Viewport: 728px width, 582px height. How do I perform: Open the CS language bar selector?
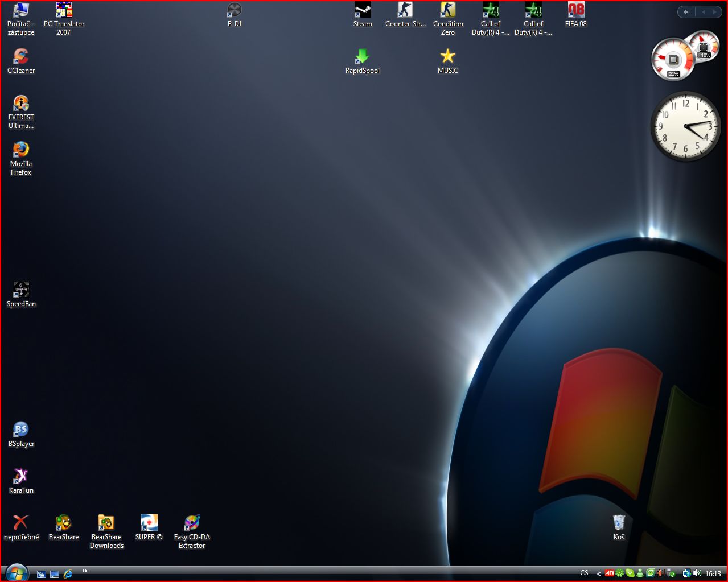(x=584, y=573)
